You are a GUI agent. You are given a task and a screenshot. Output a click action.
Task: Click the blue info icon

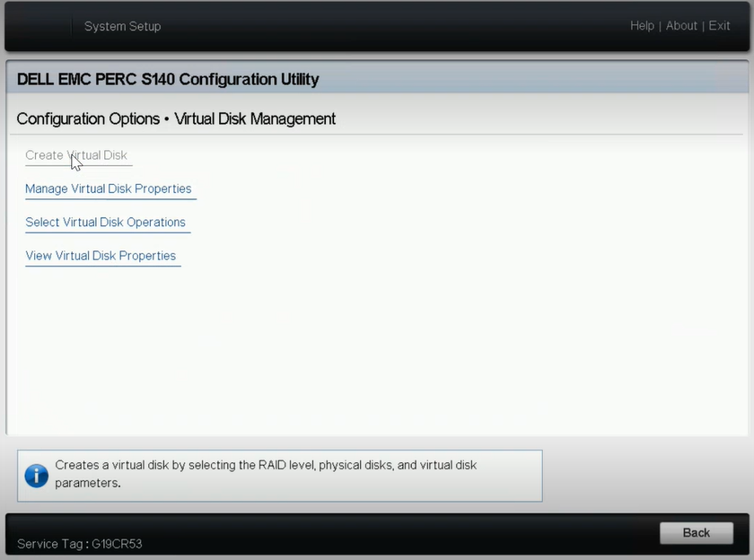(37, 476)
